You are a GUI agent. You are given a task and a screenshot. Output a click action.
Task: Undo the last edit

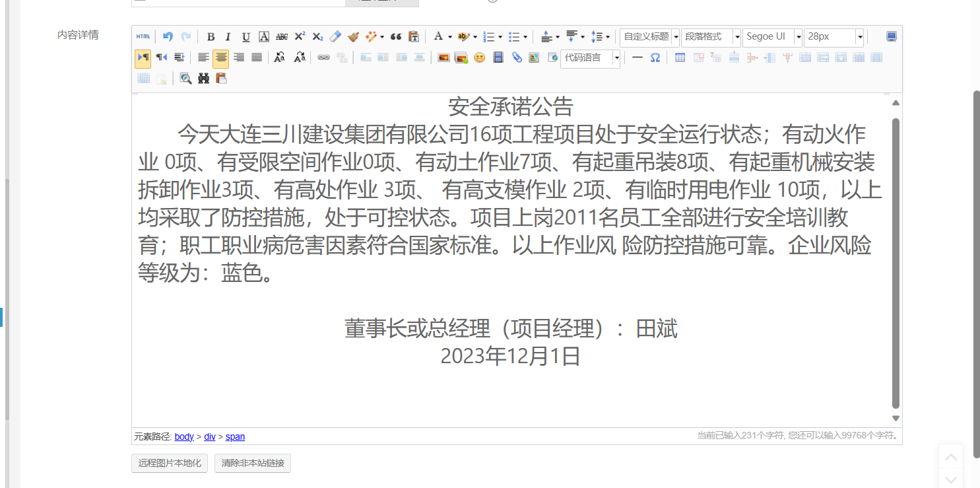pyautogui.click(x=168, y=37)
